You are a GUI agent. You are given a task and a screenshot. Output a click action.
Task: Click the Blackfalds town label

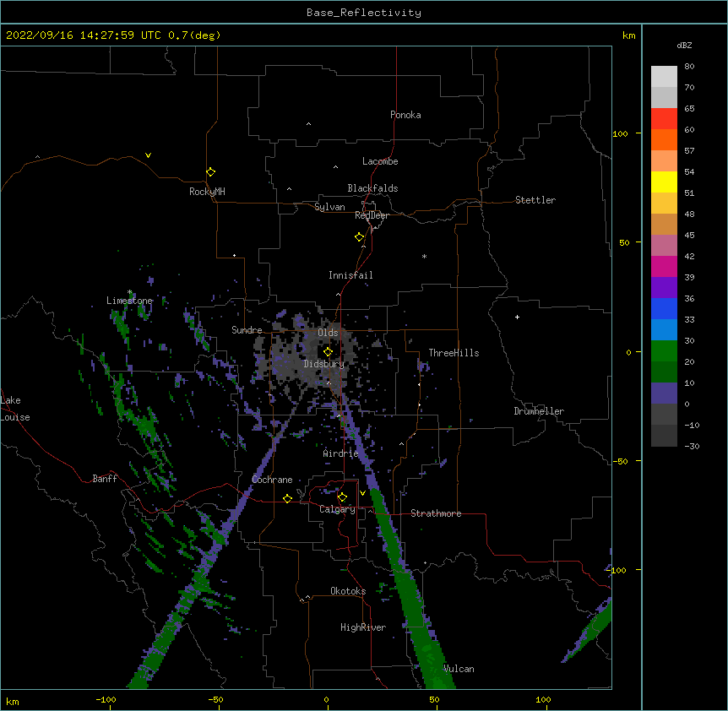(372, 188)
